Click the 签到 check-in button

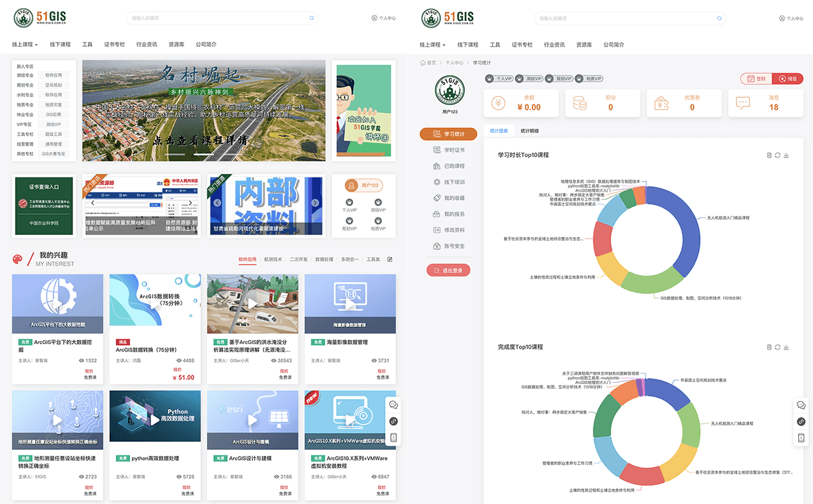(x=756, y=79)
